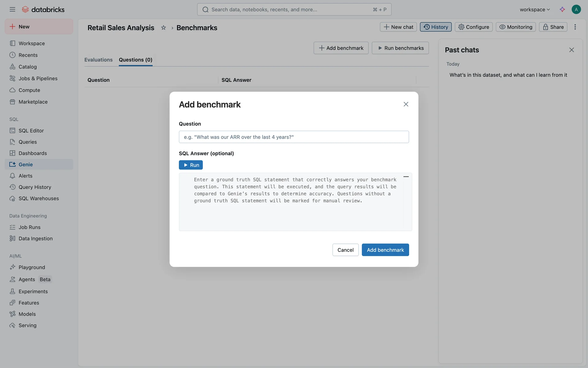Image resolution: width=588 pixels, height=368 pixels.
Task: Star the Retail Sales Analysis space
Action: pos(164,28)
